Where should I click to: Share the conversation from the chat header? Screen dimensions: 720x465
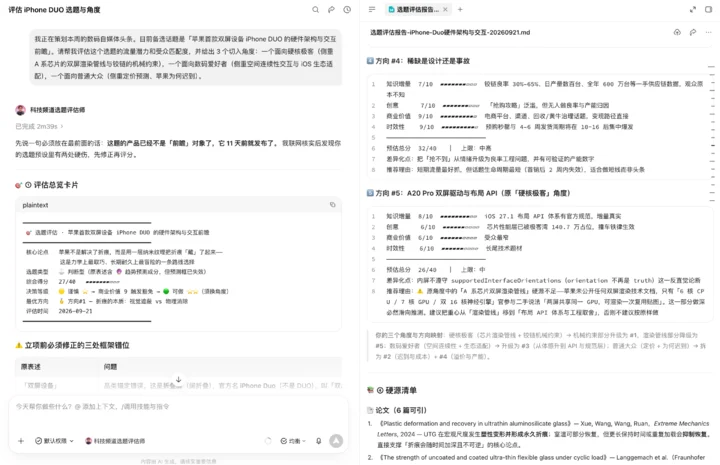point(331,10)
